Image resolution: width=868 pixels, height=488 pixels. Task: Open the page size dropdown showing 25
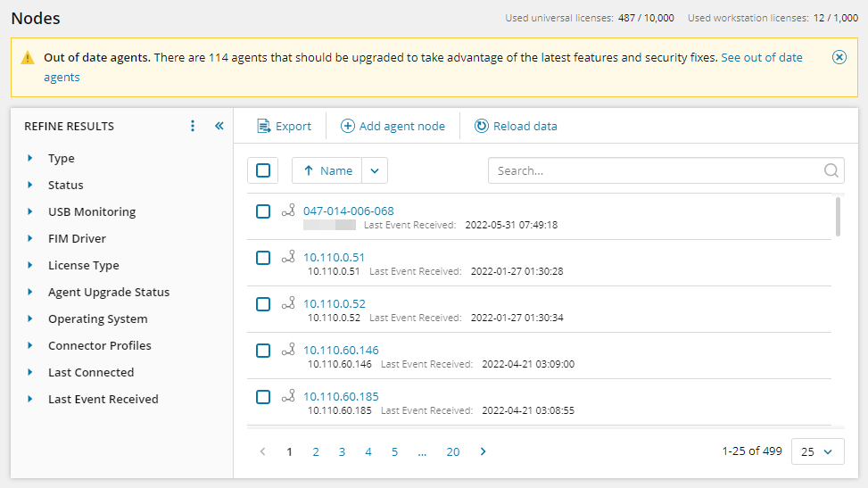817,451
